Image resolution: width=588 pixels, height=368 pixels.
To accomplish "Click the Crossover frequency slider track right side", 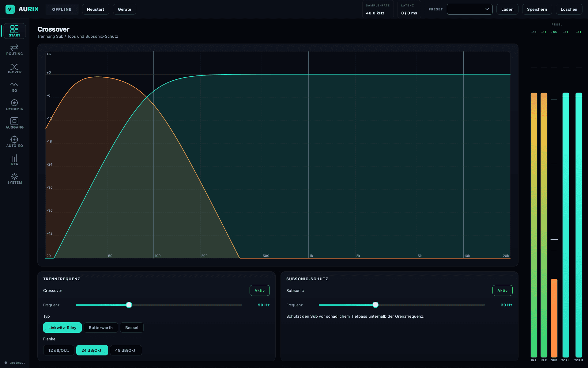I will (x=187, y=305).
